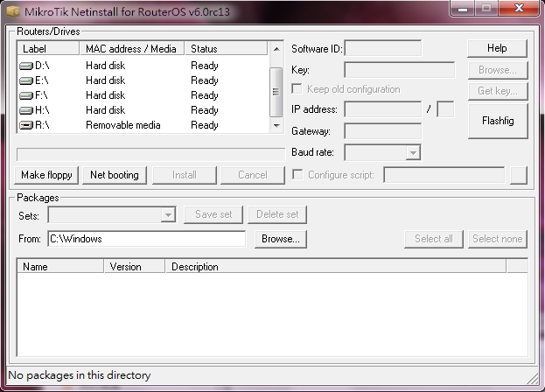Click the Help button
Viewport: 545px width, 392px height.
(497, 48)
